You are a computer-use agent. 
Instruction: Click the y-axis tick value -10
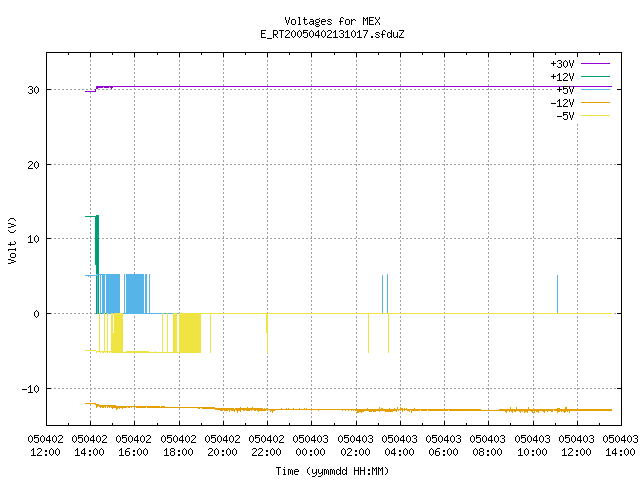31,389
